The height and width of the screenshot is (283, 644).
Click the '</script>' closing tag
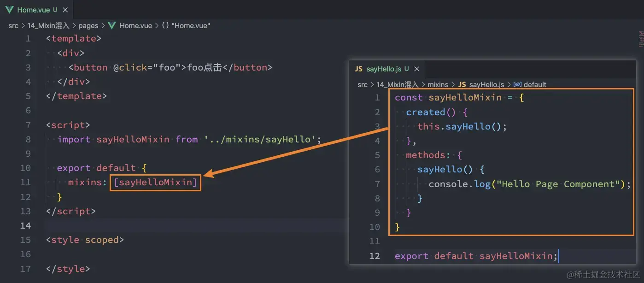(71, 211)
